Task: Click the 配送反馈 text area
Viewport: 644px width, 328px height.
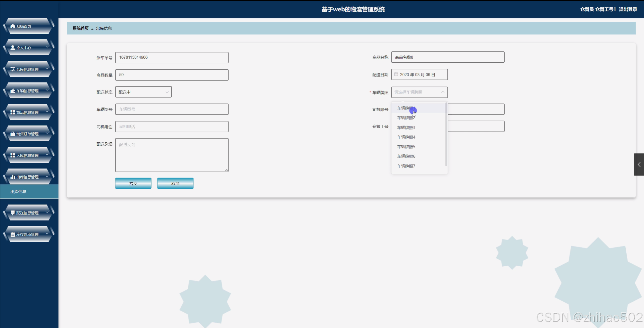Action: click(x=172, y=155)
